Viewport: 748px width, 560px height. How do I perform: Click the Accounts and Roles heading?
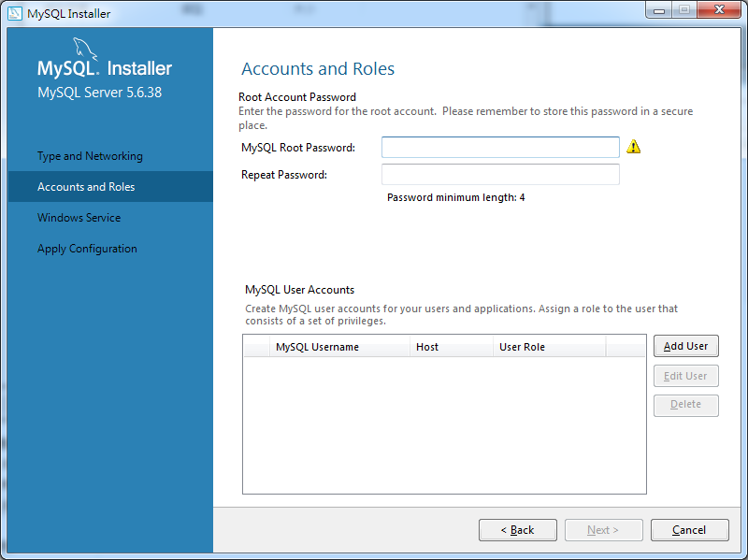click(x=318, y=68)
